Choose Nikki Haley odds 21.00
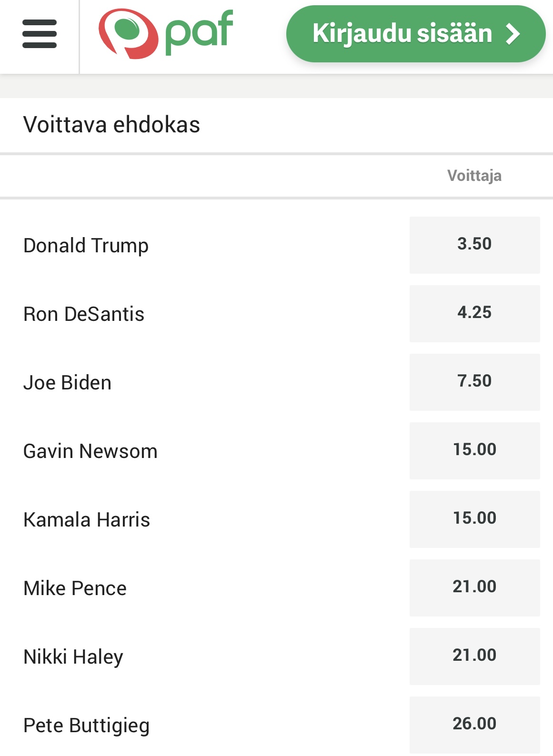 tap(474, 656)
